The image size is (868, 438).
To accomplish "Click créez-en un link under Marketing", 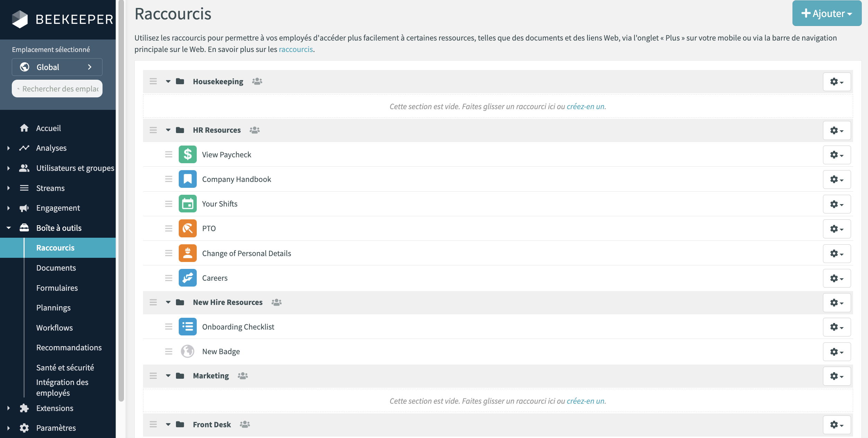I will 585,401.
